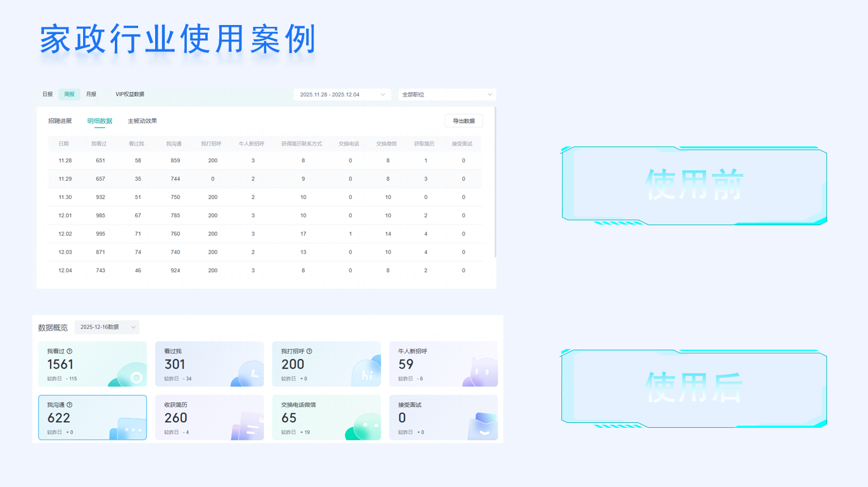Click the 12.01 date cell

click(x=65, y=215)
